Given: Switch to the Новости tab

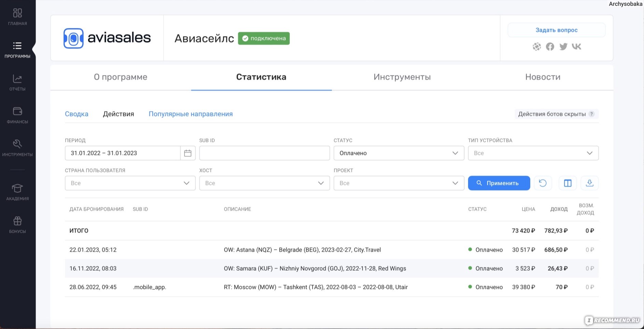Looking at the screenshot, I should (x=543, y=77).
